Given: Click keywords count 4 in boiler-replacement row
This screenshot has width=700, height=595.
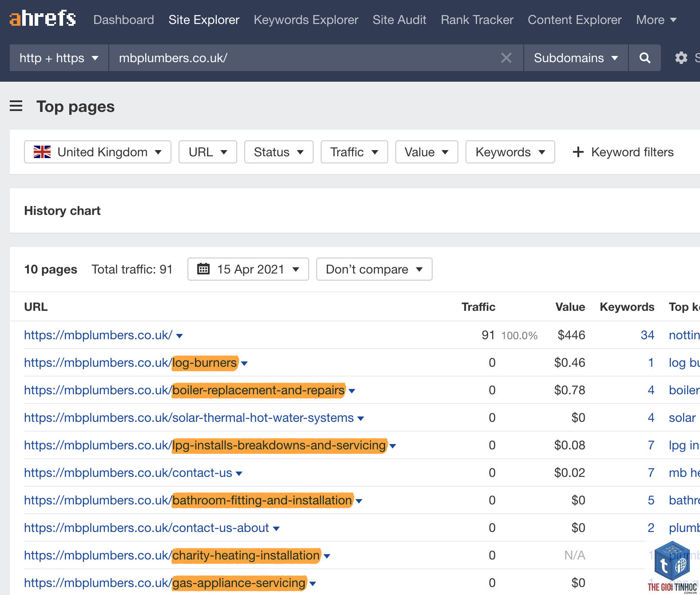Looking at the screenshot, I should click(651, 390).
